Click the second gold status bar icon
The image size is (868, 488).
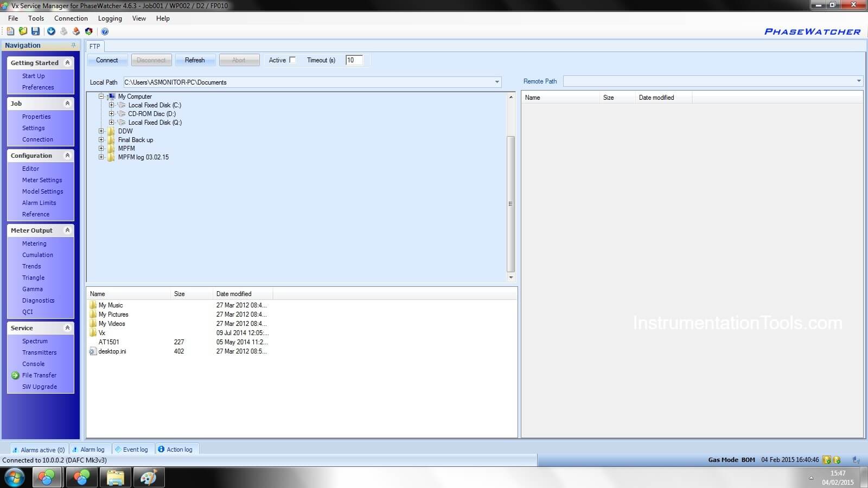(837, 460)
